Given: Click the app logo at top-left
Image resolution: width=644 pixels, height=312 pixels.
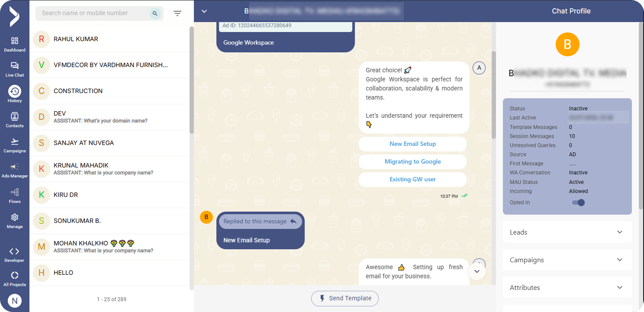Looking at the screenshot, I should [14, 16].
